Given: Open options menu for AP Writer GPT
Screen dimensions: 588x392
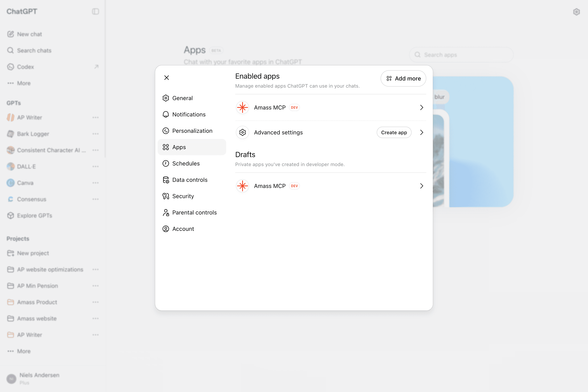Looking at the screenshot, I should pos(96,117).
